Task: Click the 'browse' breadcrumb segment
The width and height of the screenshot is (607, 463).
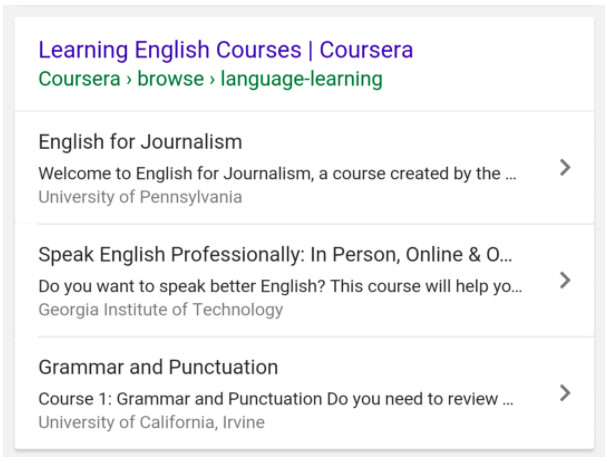Action: (170, 79)
